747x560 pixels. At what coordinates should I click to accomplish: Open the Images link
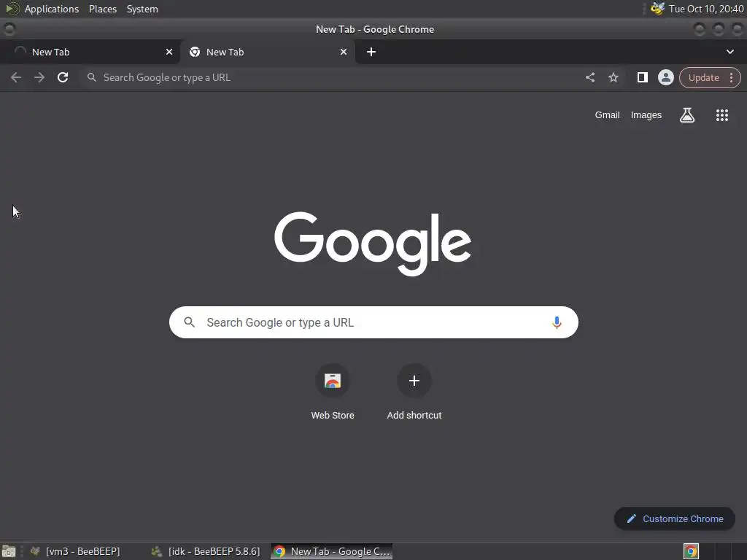coord(646,114)
